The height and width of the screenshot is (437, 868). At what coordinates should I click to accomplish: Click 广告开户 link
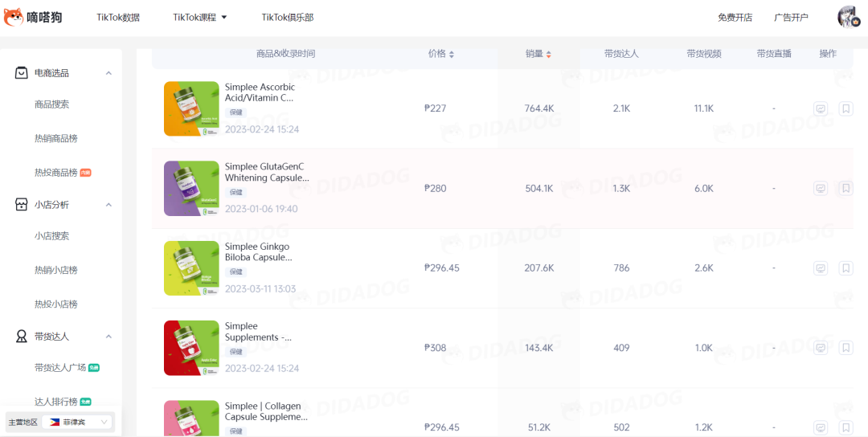tap(791, 17)
